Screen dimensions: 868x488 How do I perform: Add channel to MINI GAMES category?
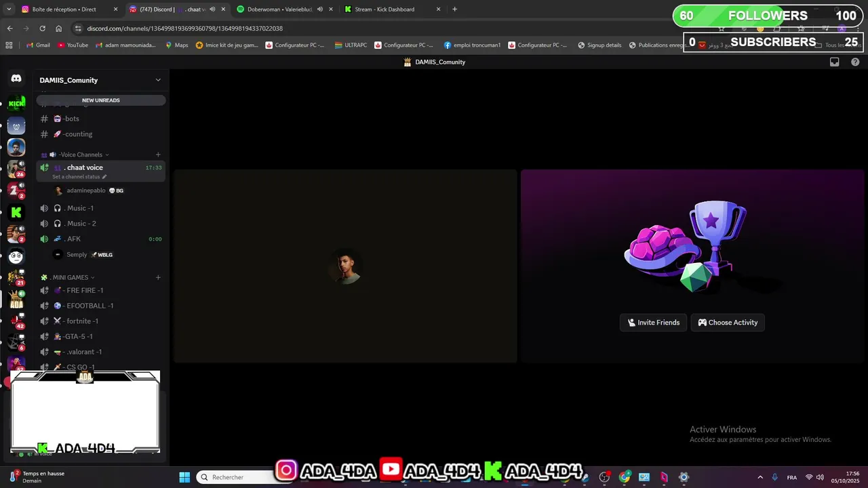pos(158,277)
